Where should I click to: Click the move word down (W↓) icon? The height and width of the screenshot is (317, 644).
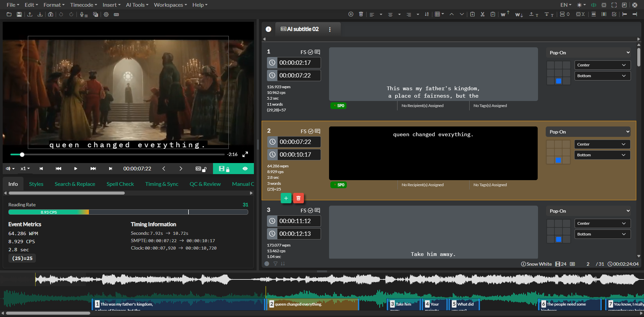519,14
